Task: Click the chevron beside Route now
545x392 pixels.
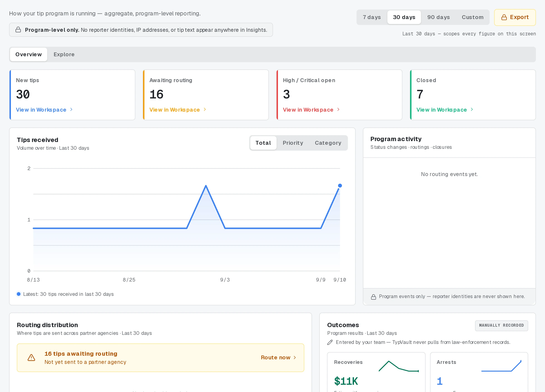Action: coord(295,358)
